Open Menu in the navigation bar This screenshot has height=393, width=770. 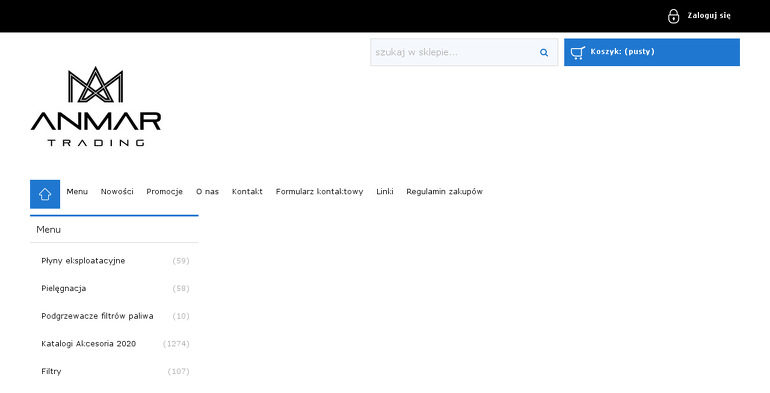click(x=77, y=192)
